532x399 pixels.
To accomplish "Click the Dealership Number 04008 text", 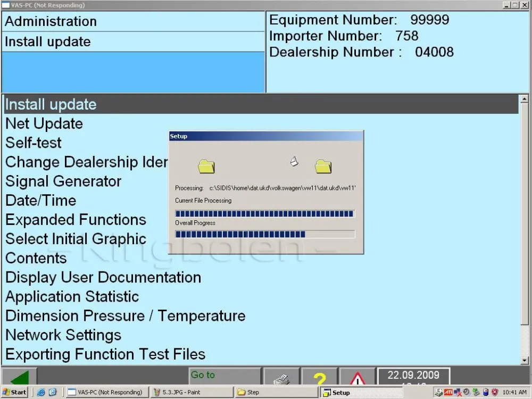I will pos(362,52).
